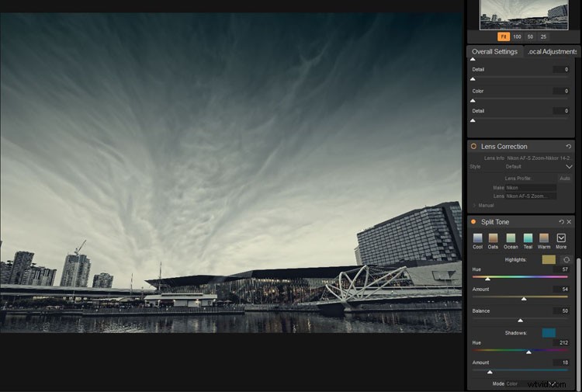Viewport: 582px width, 392px height.
Task: Set navigator zoom to Fit
Action: [504, 36]
